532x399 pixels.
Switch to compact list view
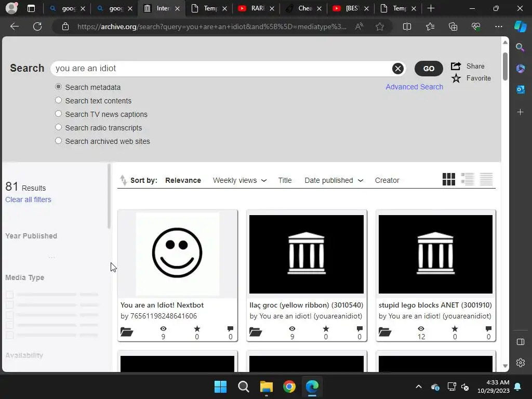[x=486, y=179]
